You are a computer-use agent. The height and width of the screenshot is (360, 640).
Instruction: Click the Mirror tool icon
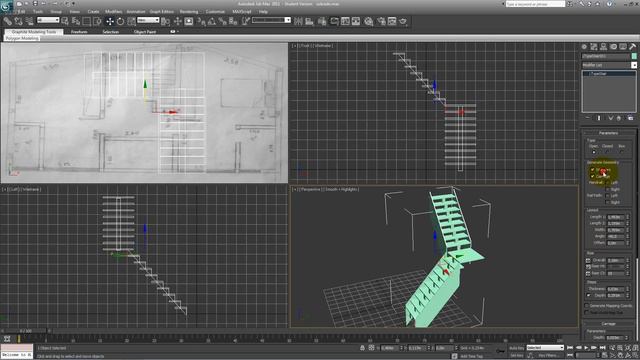(298, 21)
